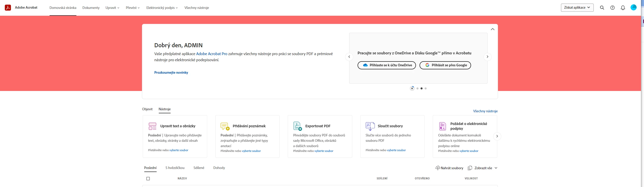Sort files by NÁZEV column header
Viewport: 644px width, 187px height.
[182, 179]
